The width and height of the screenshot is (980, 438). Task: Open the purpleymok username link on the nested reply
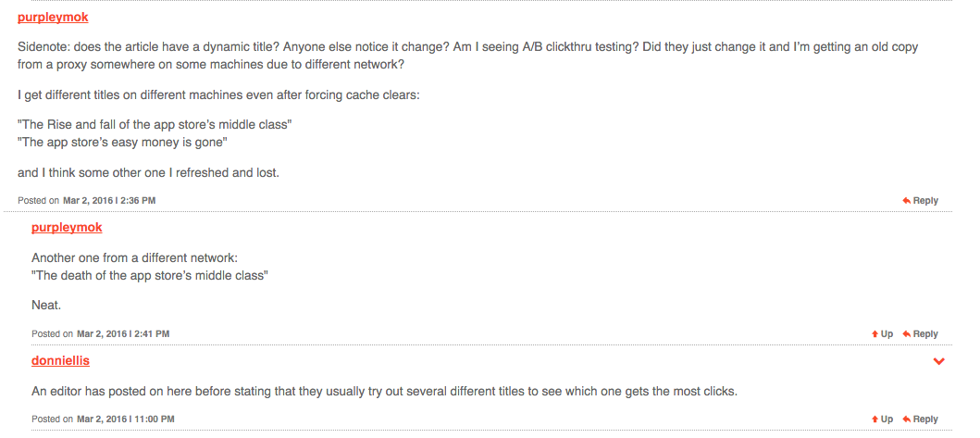tap(67, 228)
